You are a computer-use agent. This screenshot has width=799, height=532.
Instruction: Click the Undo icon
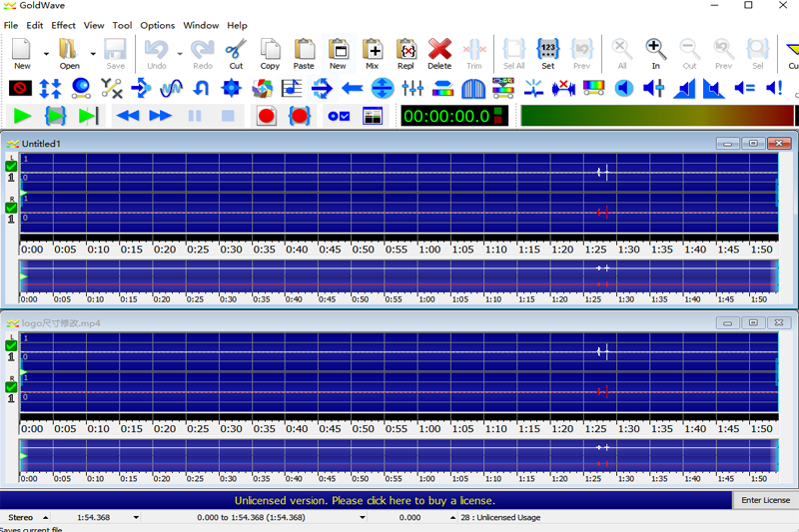156,49
